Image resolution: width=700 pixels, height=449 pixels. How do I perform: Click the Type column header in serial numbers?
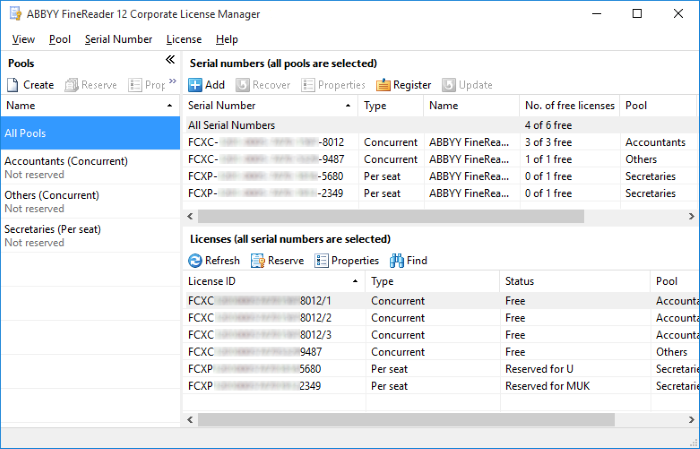(x=391, y=106)
